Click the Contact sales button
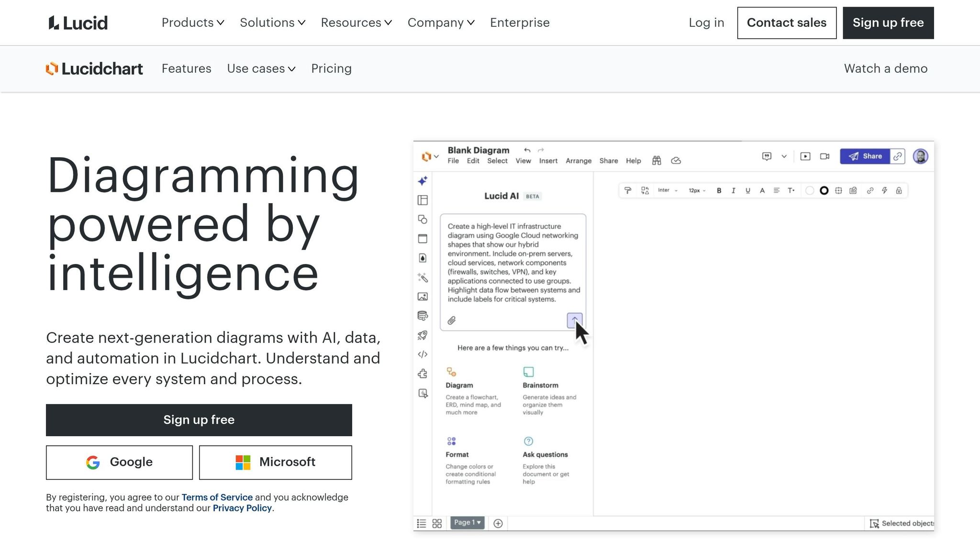The width and height of the screenshot is (980, 551). 787,23
